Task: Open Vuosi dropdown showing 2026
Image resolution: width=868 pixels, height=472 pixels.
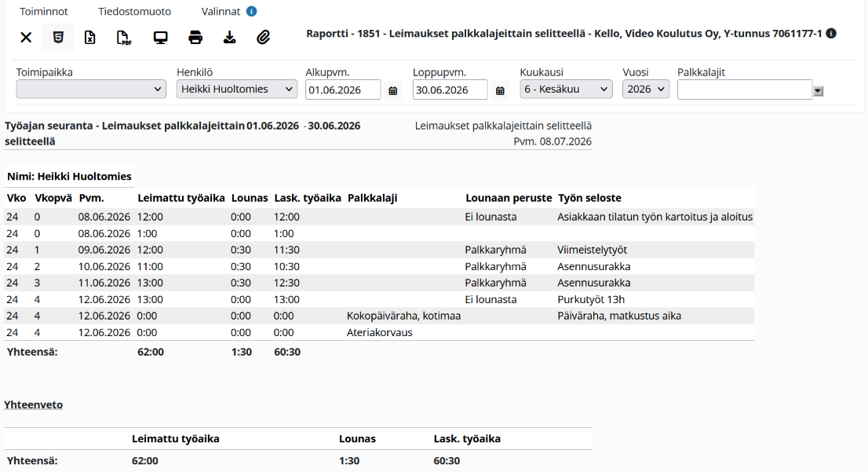Action: click(645, 90)
